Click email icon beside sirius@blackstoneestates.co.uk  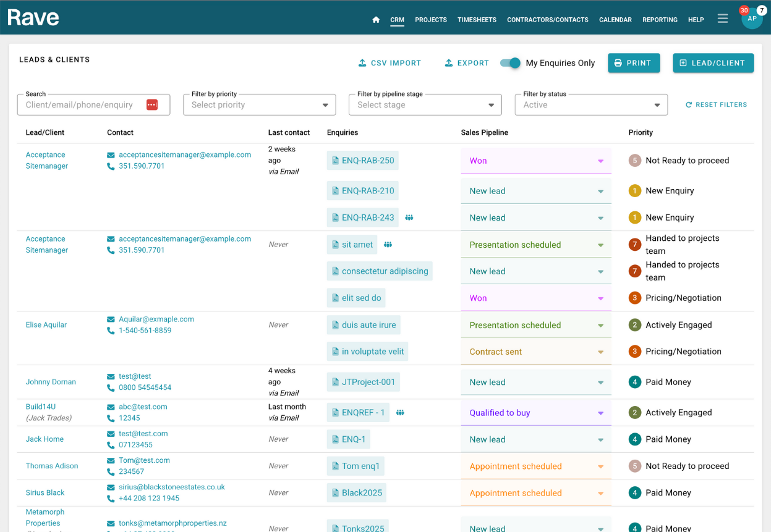[x=111, y=488]
